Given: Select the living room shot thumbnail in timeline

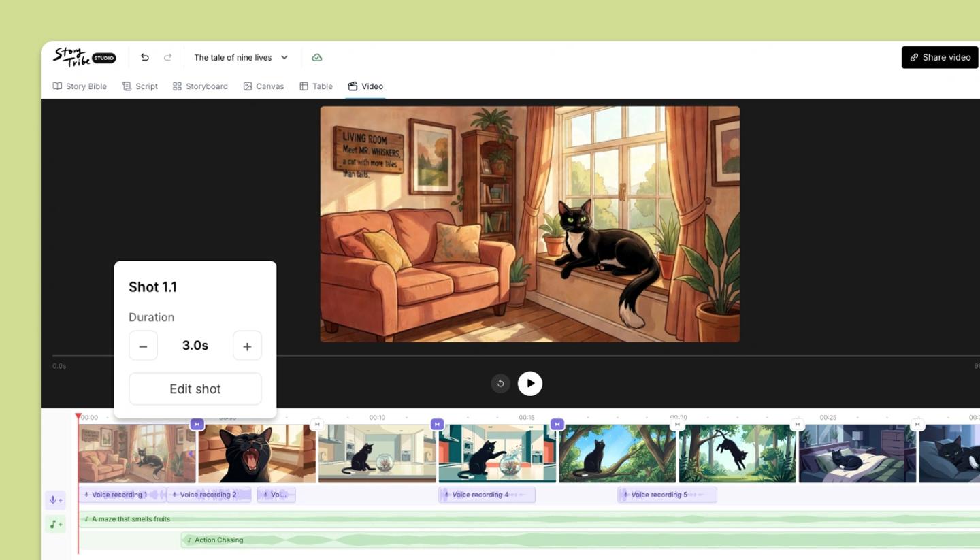Looking at the screenshot, I should (x=137, y=454).
